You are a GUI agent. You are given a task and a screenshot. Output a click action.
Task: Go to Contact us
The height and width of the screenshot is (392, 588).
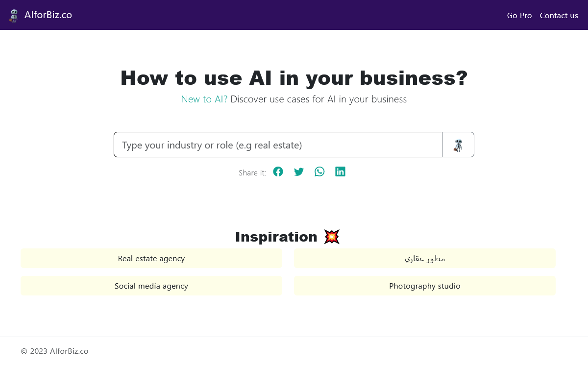tap(559, 16)
